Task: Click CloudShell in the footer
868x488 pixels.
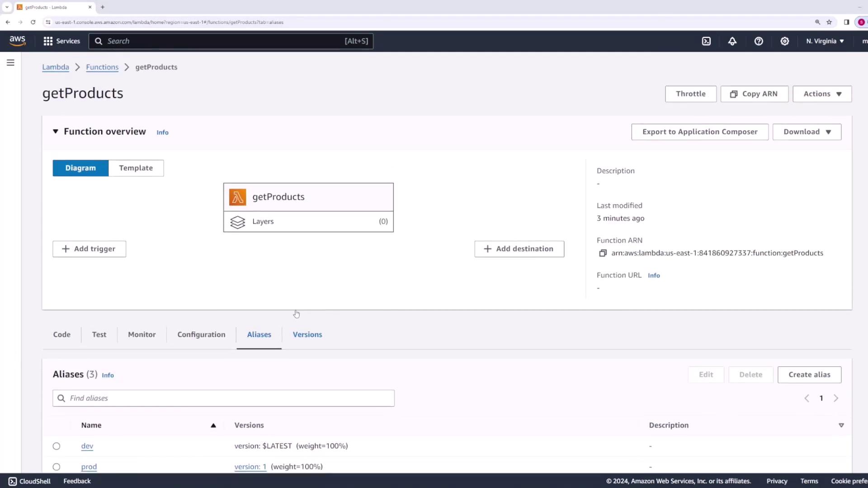Action: (x=30, y=481)
